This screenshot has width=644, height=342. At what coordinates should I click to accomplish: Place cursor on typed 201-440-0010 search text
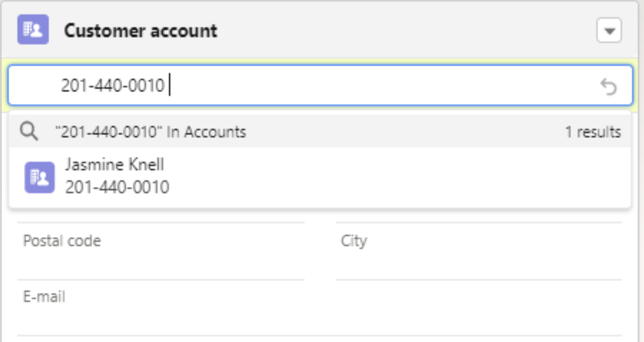point(113,87)
